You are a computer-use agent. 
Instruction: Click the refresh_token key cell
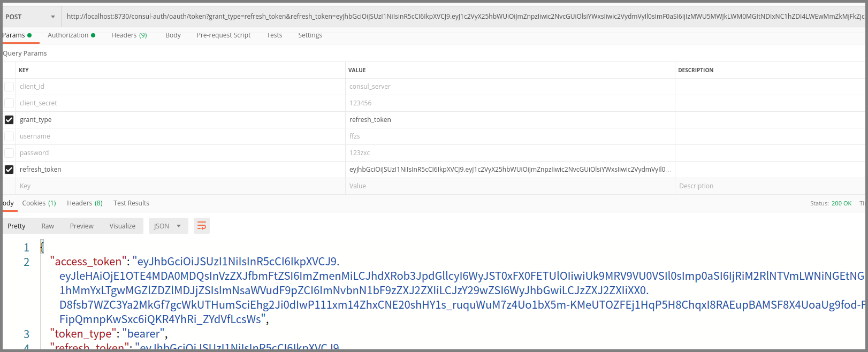[181, 170]
